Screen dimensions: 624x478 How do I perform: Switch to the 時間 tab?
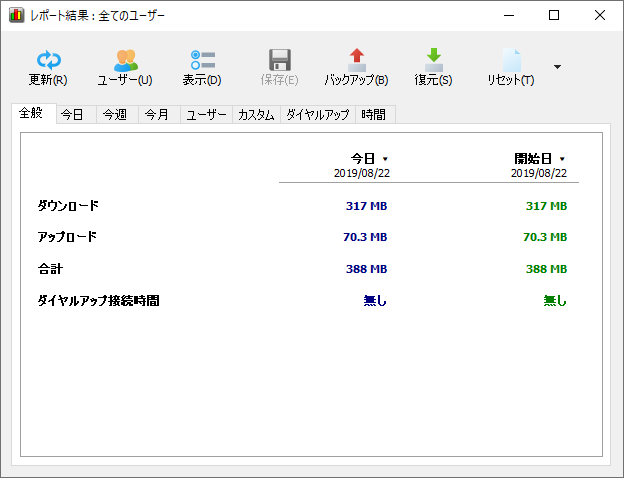(x=374, y=115)
